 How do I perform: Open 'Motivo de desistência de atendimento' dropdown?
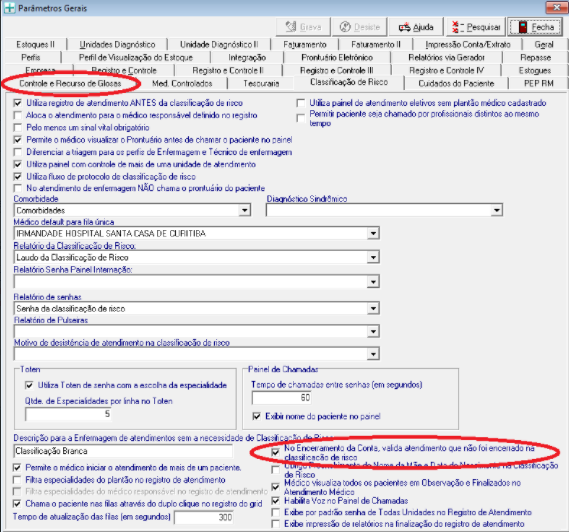tap(373, 354)
